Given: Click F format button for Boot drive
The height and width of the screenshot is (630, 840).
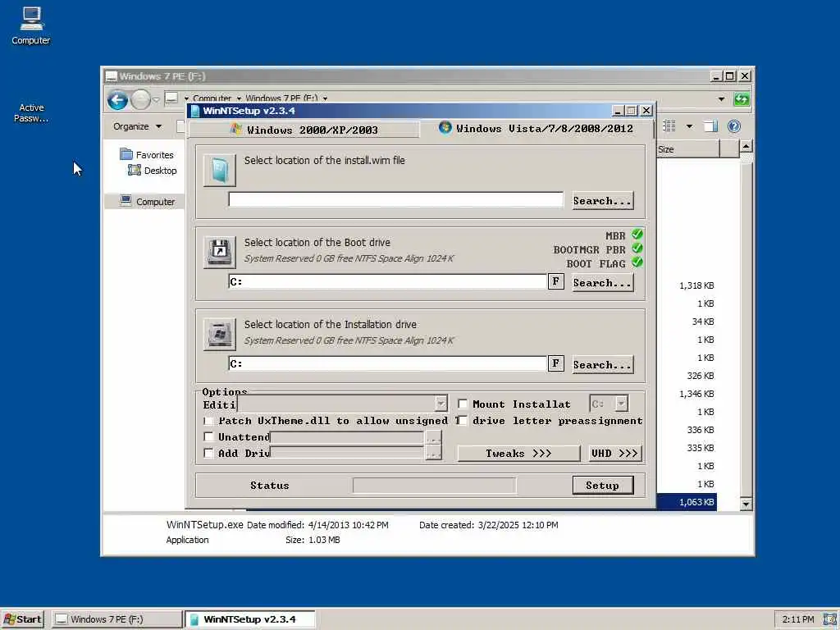Looking at the screenshot, I should pyautogui.click(x=555, y=281).
